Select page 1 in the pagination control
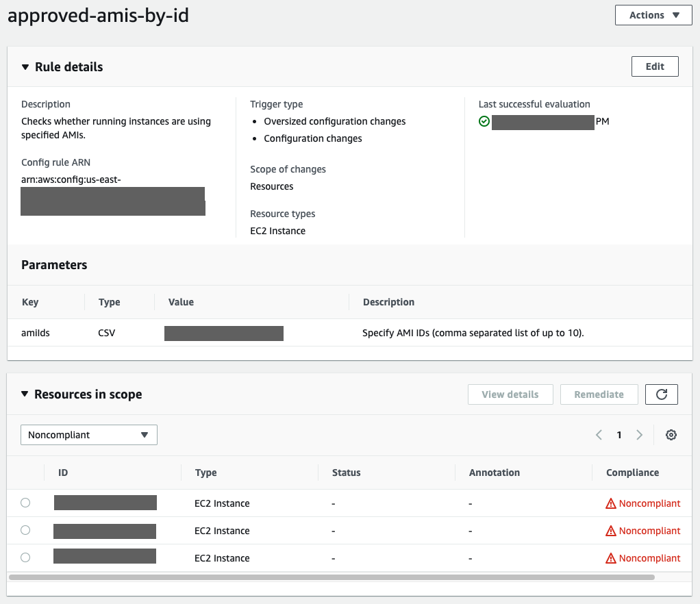Image resolution: width=700 pixels, height=604 pixels. point(619,435)
